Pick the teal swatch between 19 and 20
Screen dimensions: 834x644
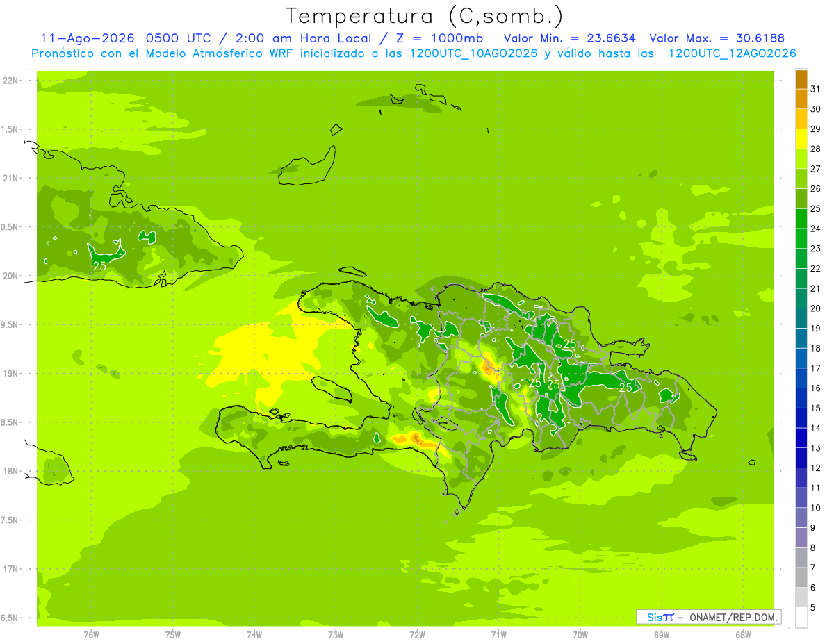click(801, 319)
